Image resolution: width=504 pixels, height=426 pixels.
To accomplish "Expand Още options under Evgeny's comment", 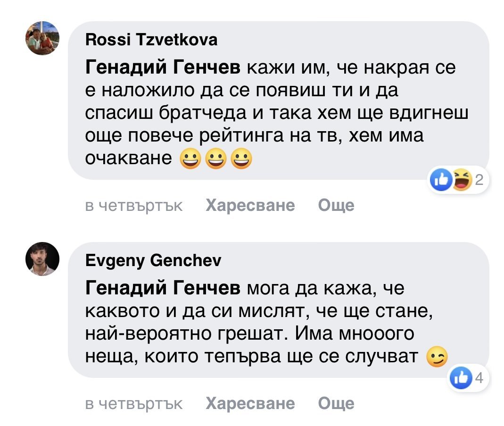I will coord(336,403).
